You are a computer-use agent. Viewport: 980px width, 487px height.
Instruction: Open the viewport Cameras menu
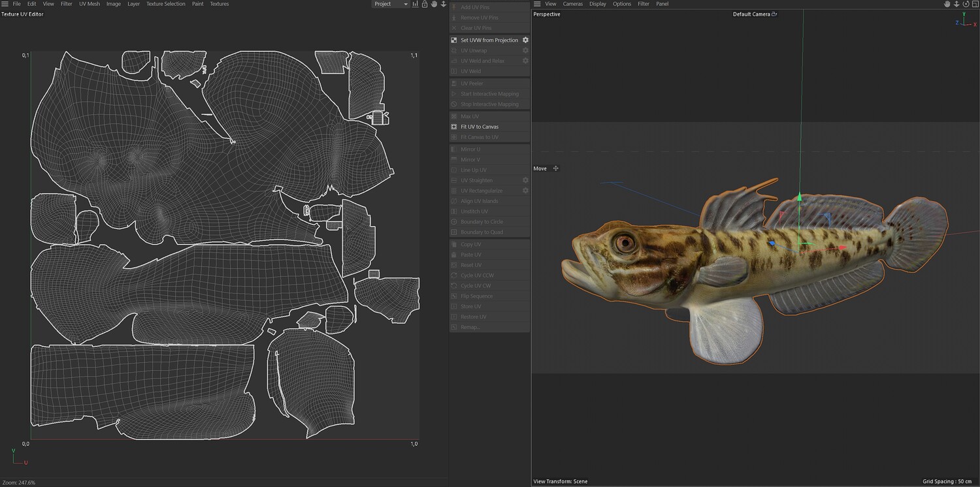point(573,4)
